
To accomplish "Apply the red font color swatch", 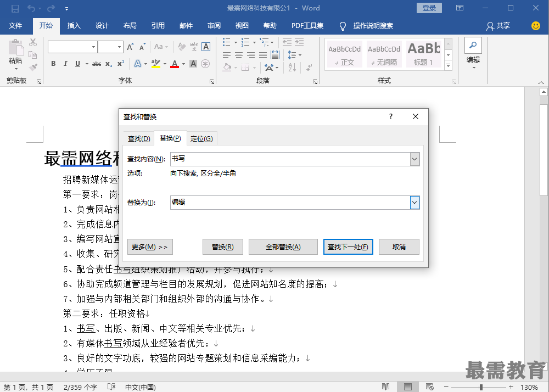I will 175,64.
